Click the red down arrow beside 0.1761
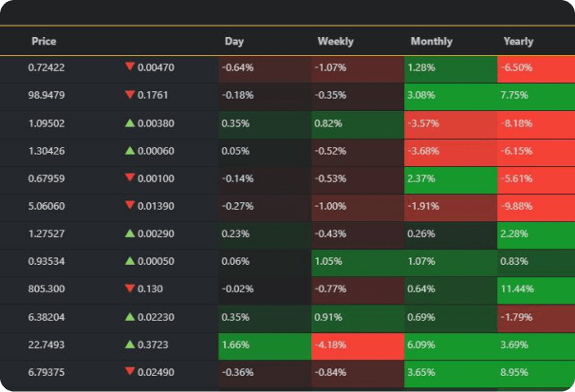575x392 pixels. (x=129, y=94)
